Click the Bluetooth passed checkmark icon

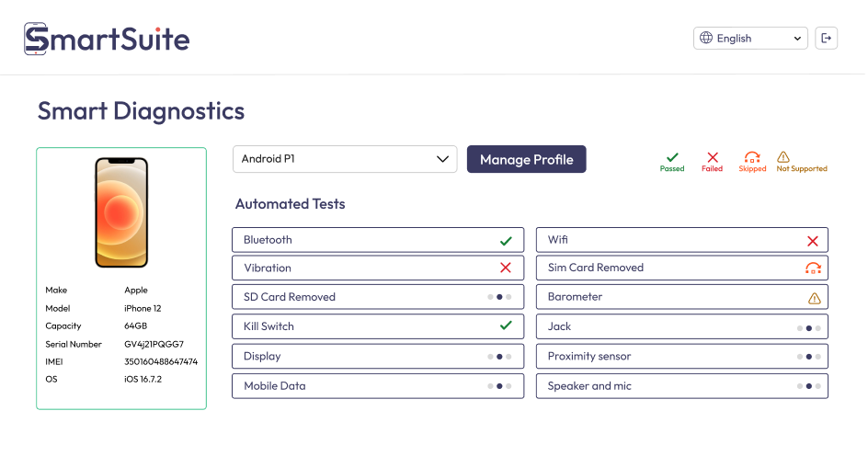506,241
